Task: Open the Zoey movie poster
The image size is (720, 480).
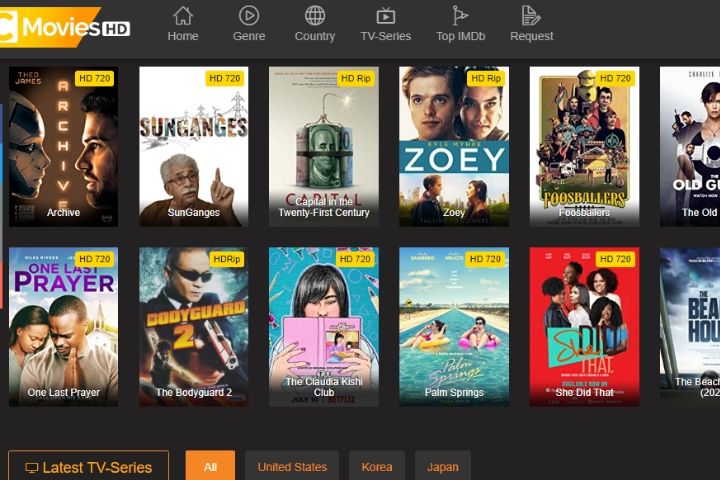Action: click(454, 147)
